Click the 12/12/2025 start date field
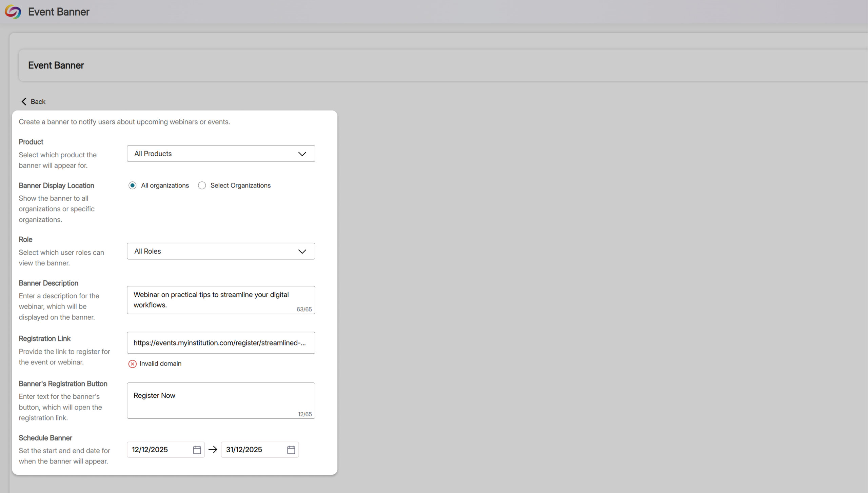The height and width of the screenshot is (493, 868). [158, 450]
